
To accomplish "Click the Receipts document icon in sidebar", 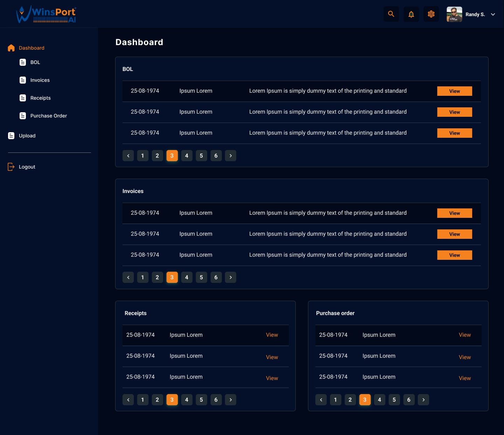I will tap(23, 98).
